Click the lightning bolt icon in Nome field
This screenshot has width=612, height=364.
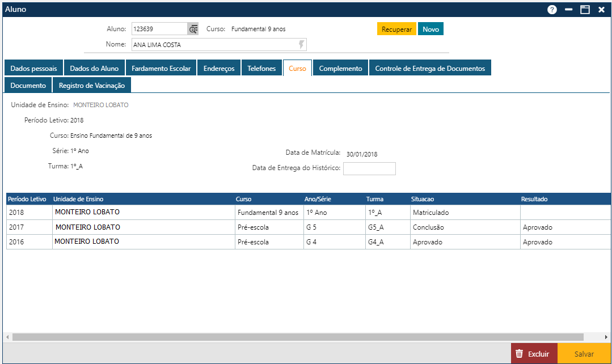(x=301, y=45)
